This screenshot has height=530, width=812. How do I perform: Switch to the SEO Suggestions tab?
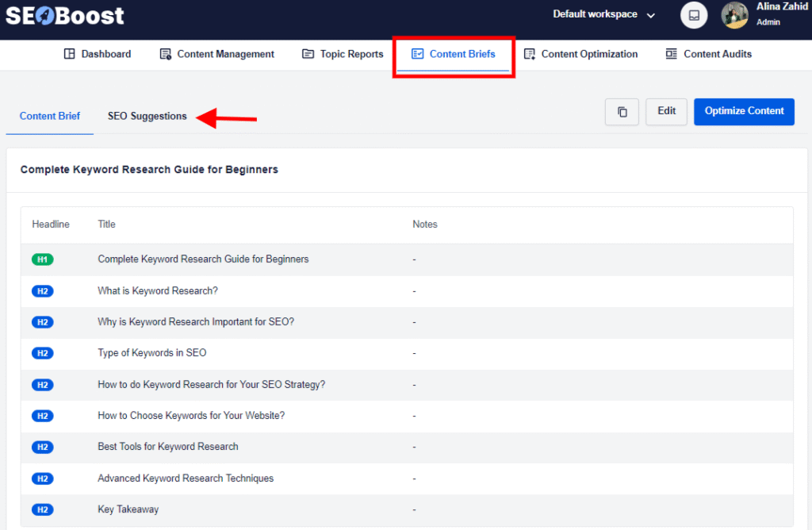pos(147,115)
